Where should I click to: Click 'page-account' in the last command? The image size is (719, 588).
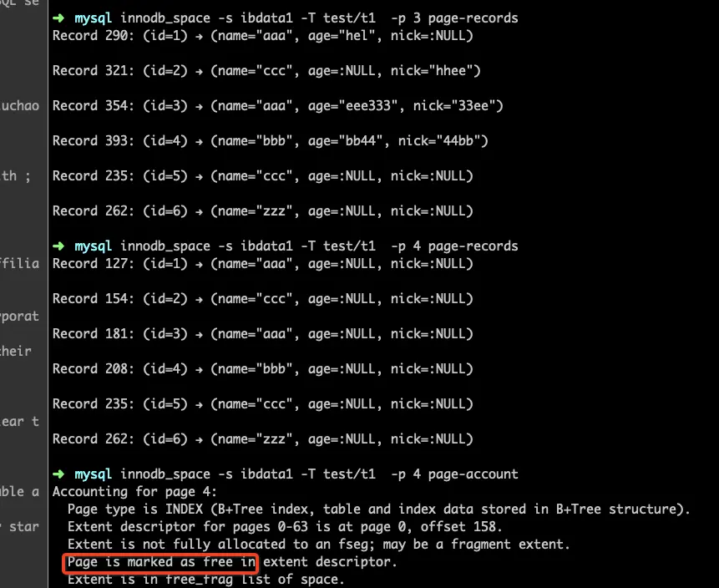(x=473, y=474)
